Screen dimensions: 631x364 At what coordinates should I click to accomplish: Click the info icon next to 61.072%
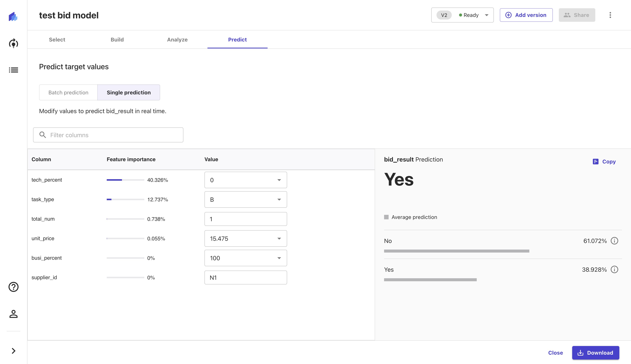point(614,241)
